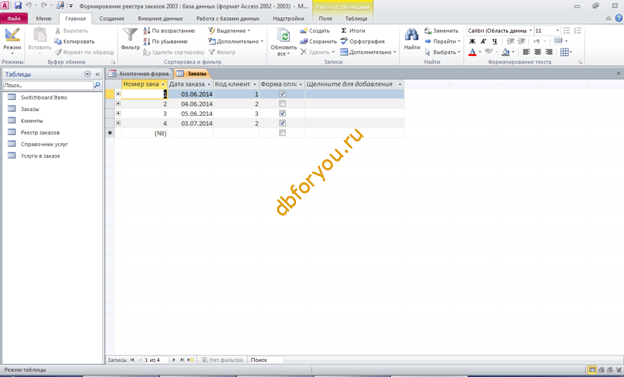
Task: Open Таблицы navigation pane menu arrow
Action: (88, 74)
